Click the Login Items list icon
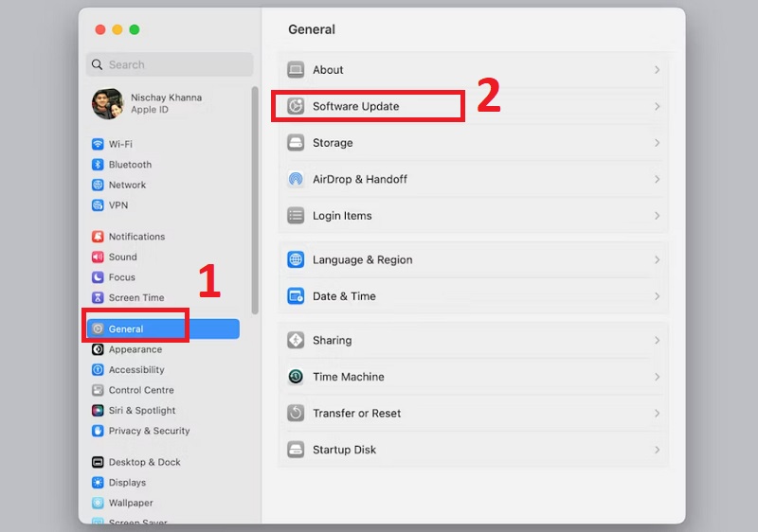Screen dimensions: 758x532 296,216
